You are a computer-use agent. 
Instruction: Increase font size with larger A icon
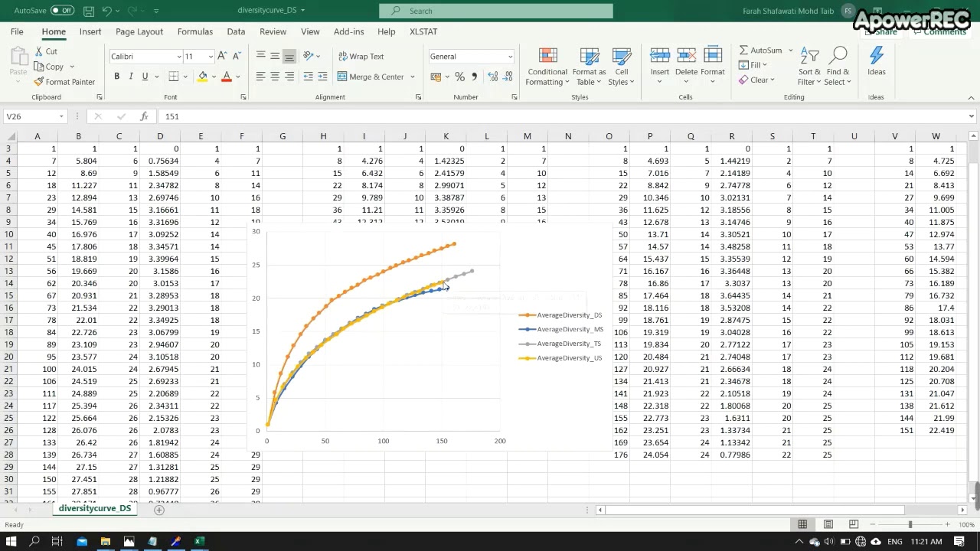click(x=222, y=56)
